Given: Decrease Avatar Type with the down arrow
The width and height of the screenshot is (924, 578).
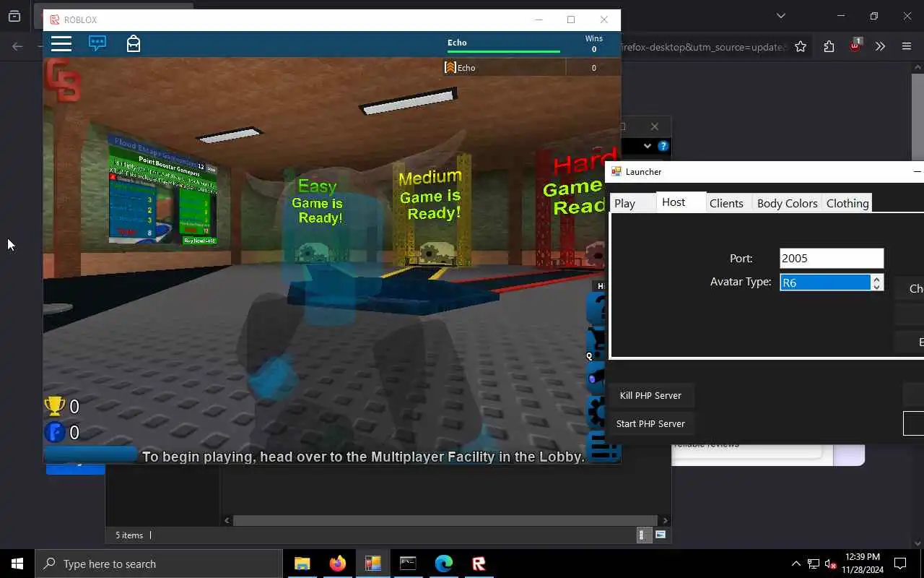Looking at the screenshot, I should pos(876,286).
